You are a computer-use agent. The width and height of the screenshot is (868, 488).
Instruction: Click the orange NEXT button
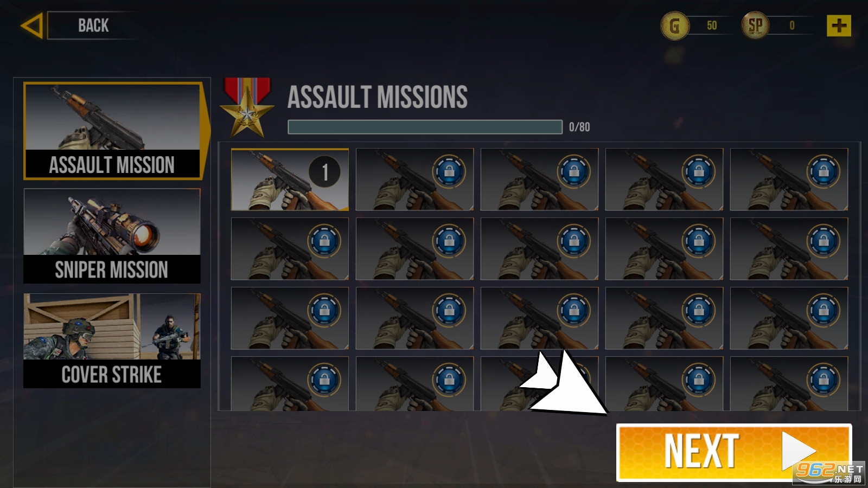(x=734, y=452)
